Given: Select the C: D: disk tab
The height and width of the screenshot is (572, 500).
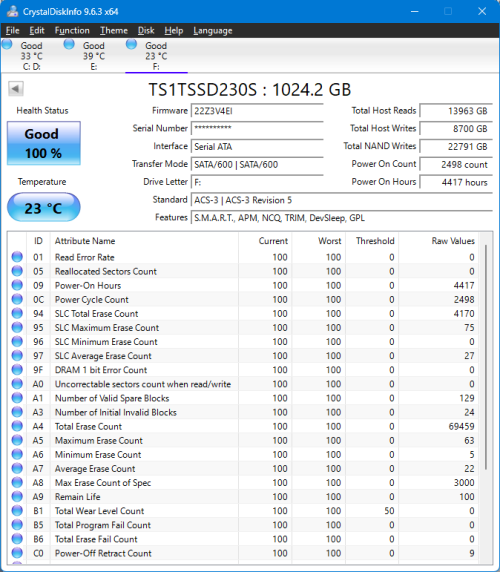Looking at the screenshot, I should pyautogui.click(x=31, y=56).
